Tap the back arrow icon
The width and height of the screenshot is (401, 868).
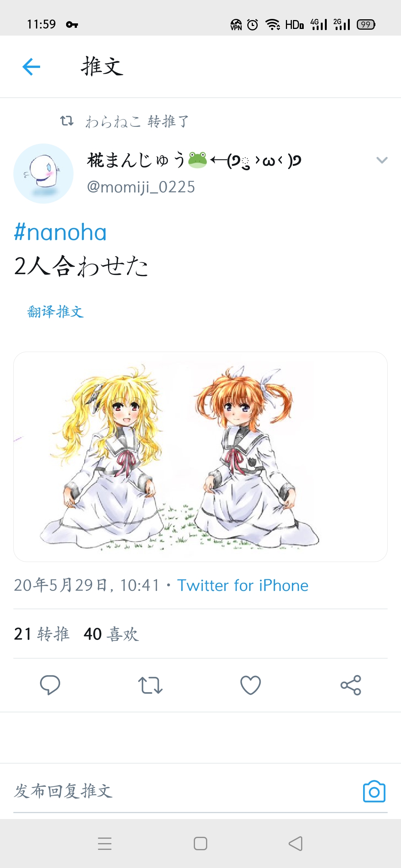31,67
